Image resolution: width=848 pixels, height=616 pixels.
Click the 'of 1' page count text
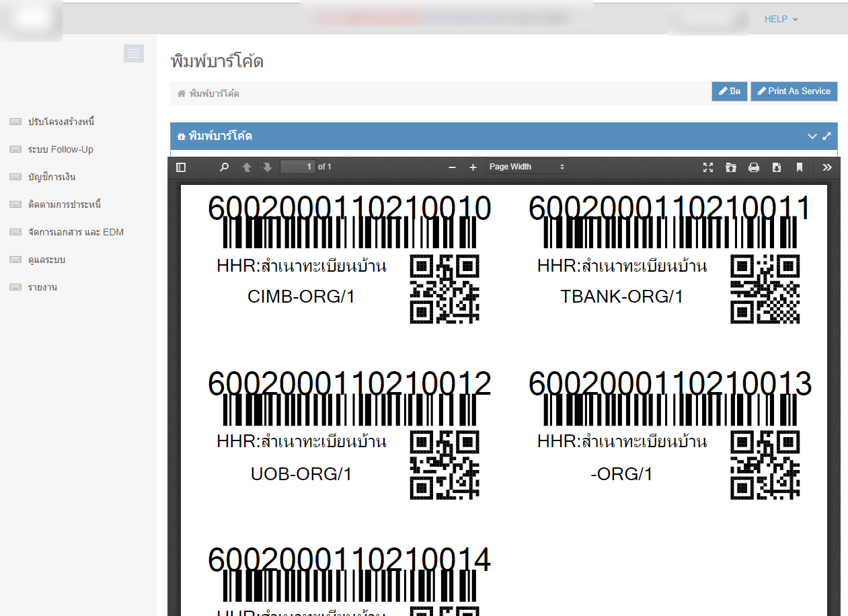[x=325, y=167]
